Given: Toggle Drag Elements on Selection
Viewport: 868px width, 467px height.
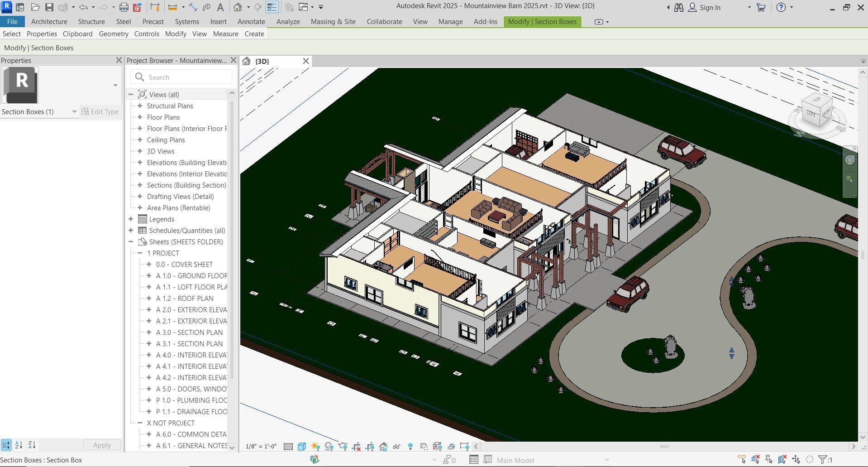Looking at the screenshot, I should (796, 460).
